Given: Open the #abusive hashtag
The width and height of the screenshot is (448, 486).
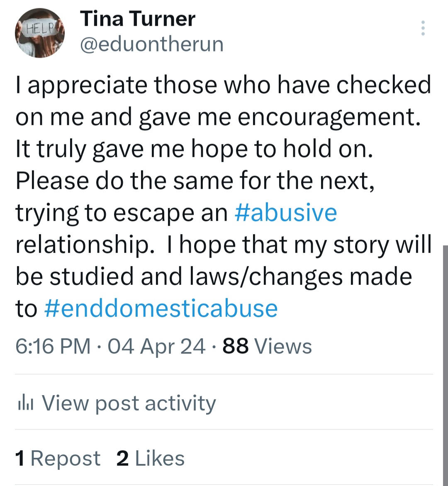Looking at the screenshot, I should pos(285,213).
